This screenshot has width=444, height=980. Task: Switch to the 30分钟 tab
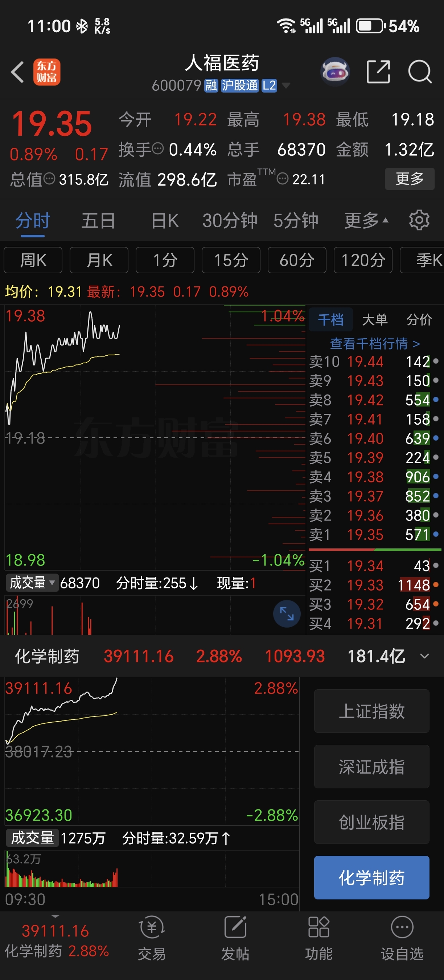click(x=230, y=221)
